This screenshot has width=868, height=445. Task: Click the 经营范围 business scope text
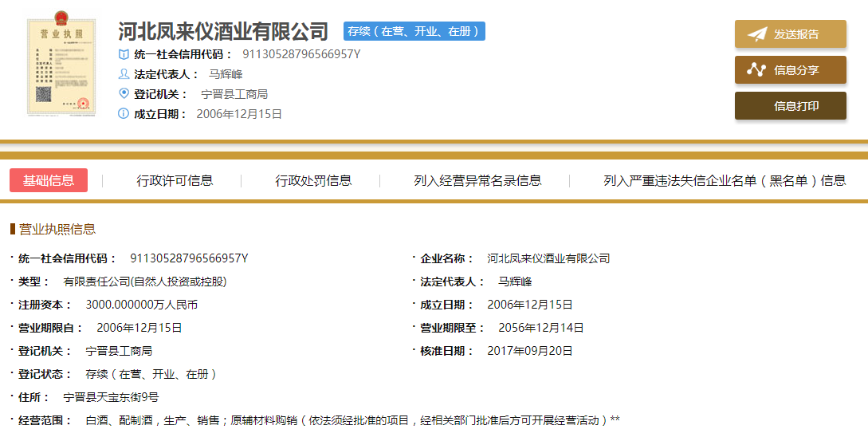click(x=352, y=419)
